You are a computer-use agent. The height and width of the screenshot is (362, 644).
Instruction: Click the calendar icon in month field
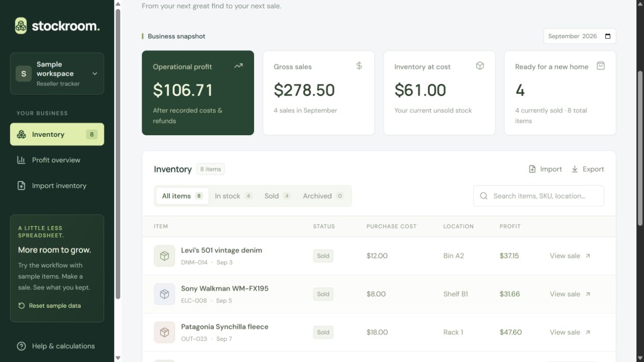(x=607, y=36)
